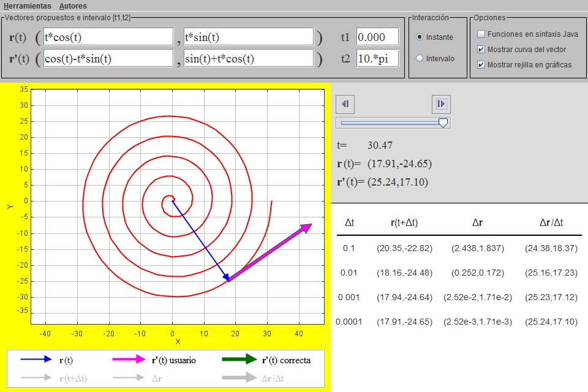The image size is (588, 392).
Task: Click the time slider thumb
Action: click(443, 123)
